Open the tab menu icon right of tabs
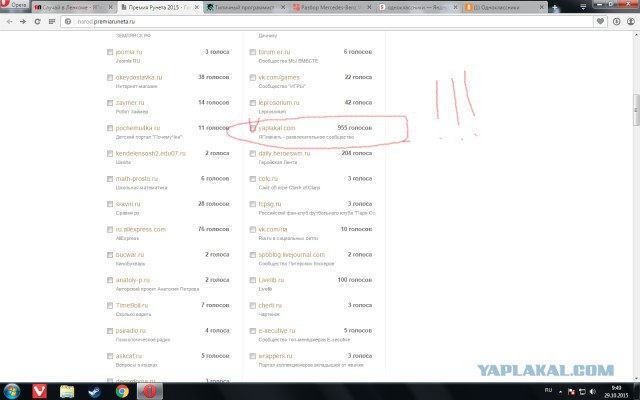The height and width of the screenshot is (400, 640). click(583, 7)
